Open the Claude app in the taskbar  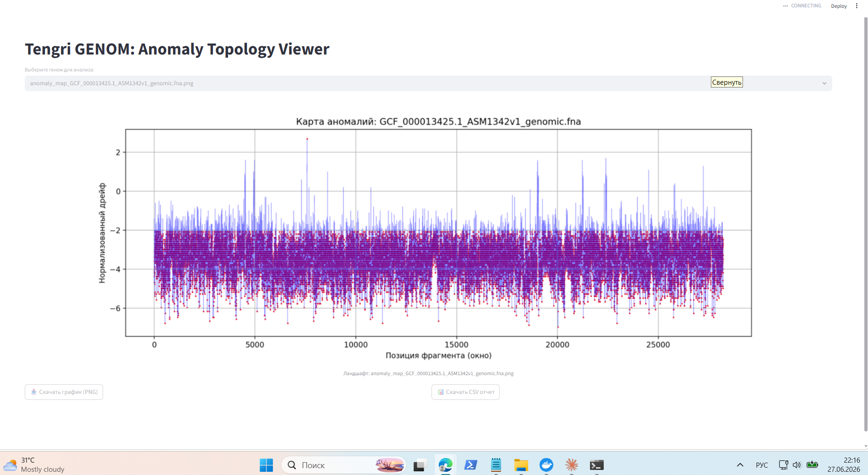[x=571, y=465]
